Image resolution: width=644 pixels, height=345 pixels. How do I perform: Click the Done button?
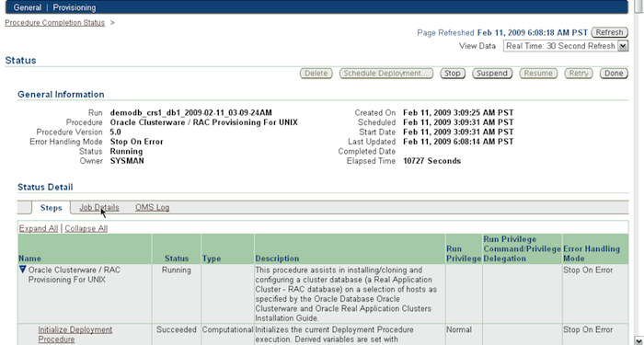pyautogui.click(x=614, y=73)
